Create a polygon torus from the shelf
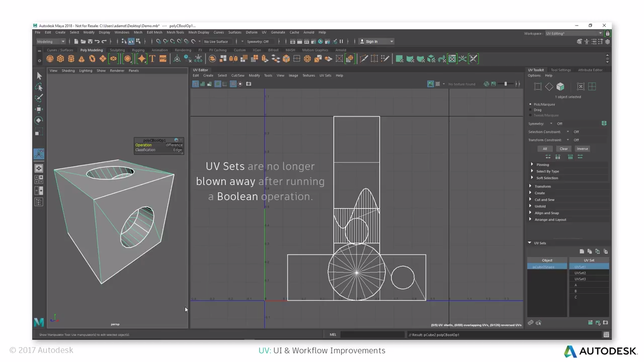 coord(92,59)
